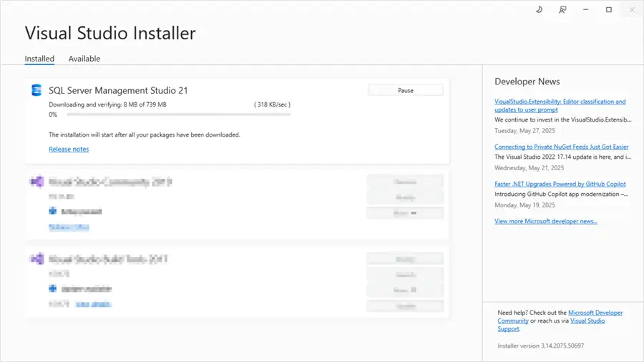
Task: Open SQL Server Management Studio Release notes
Action: [69, 149]
